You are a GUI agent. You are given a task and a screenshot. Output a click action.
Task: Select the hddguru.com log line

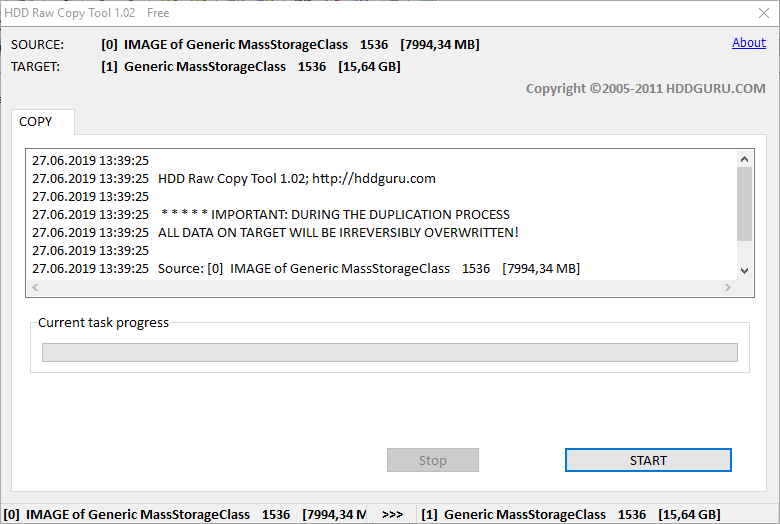point(297,179)
